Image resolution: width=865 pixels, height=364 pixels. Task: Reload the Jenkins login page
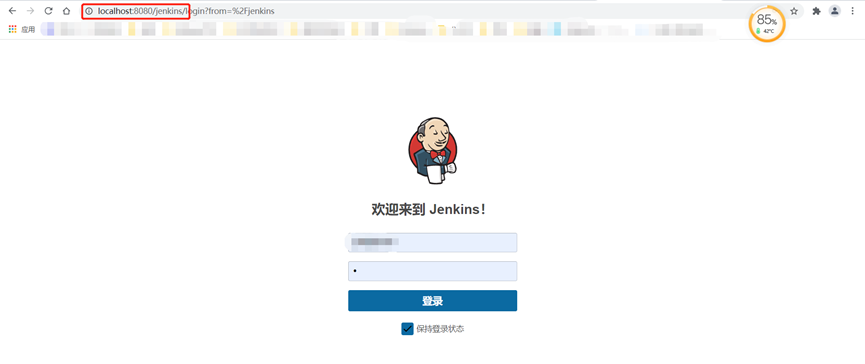(48, 11)
